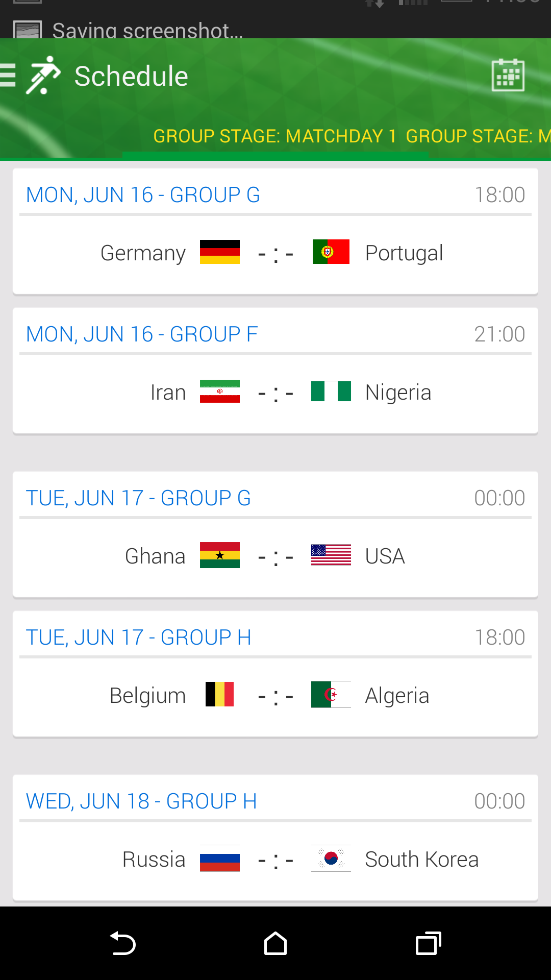Switch to the next Group Stage tab
Viewport: 551px width, 980px height.
tap(478, 136)
